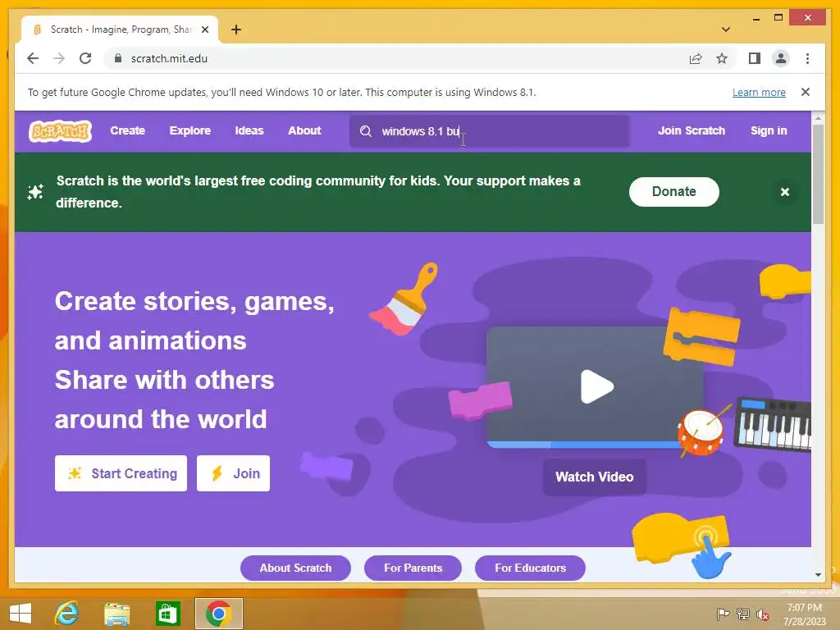Click the address bar URL scratch.mit.edu
The width and height of the screenshot is (840, 630).
pyautogui.click(x=169, y=58)
